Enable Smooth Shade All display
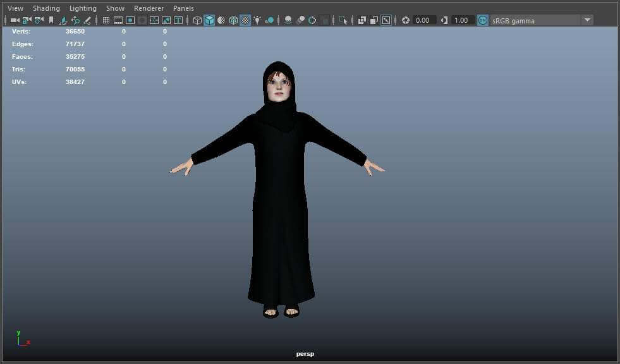Screen dimensions: 620x364 [209, 20]
